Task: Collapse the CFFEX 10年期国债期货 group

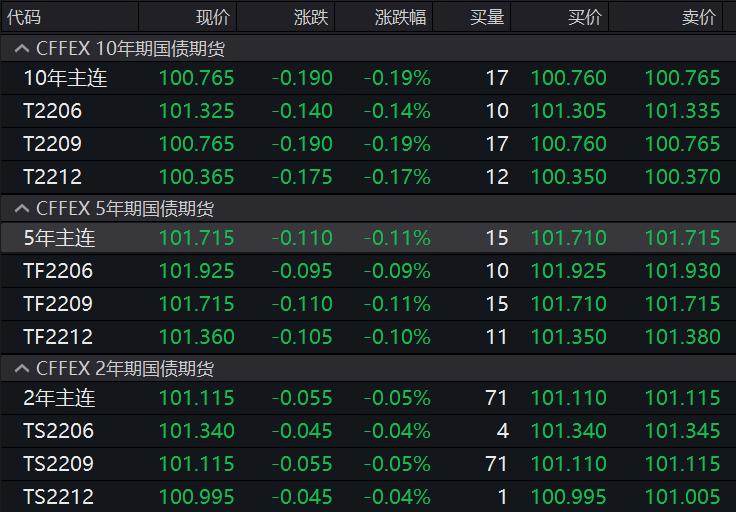Action: 22,48
